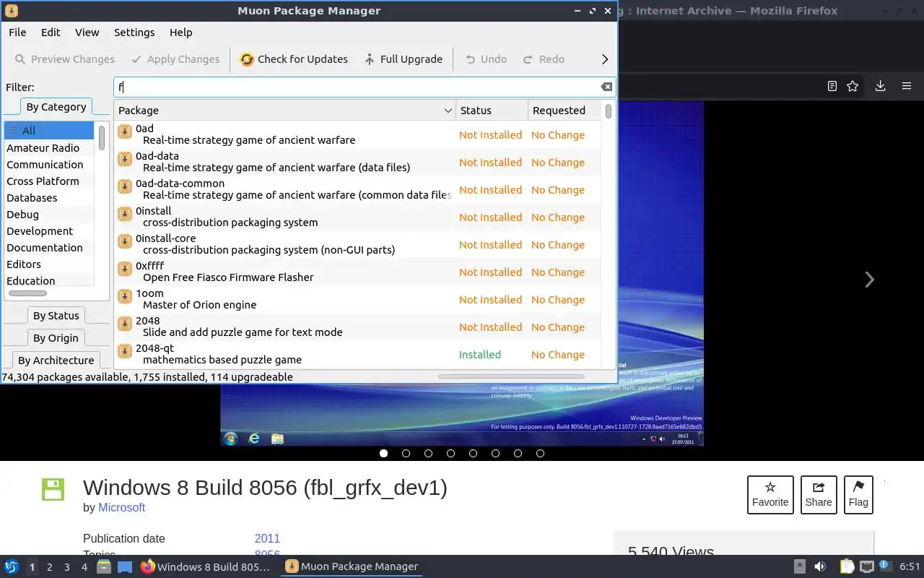This screenshot has width=924, height=578.
Task: Select the Debug category
Action: coord(49,215)
